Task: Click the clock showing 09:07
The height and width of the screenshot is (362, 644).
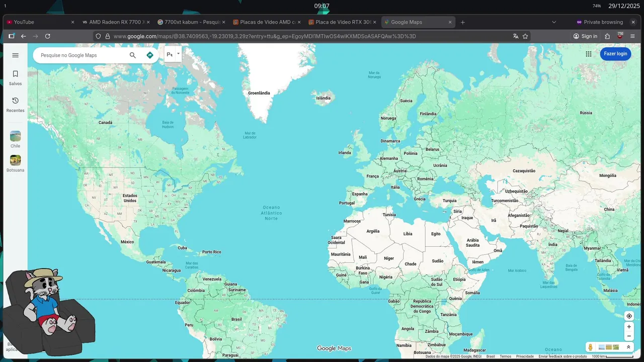Action: (x=322, y=6)
